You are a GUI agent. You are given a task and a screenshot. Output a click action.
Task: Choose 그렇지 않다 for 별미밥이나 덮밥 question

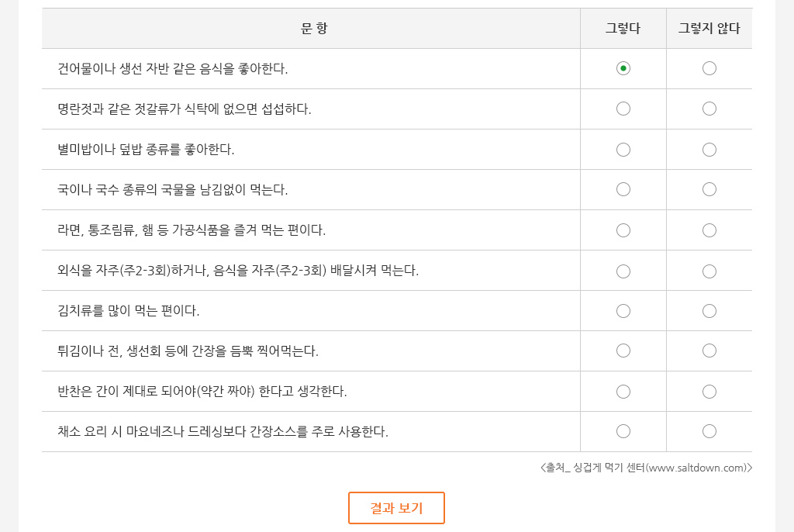pos(709,150)
